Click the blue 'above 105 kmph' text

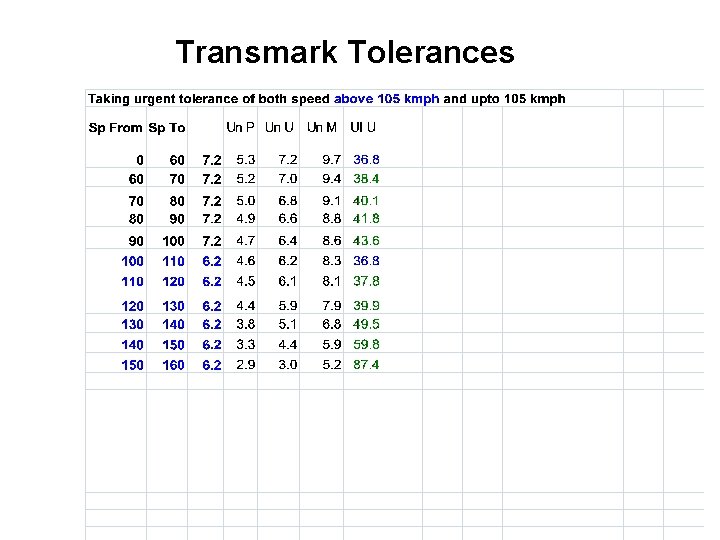click(386, 99)
